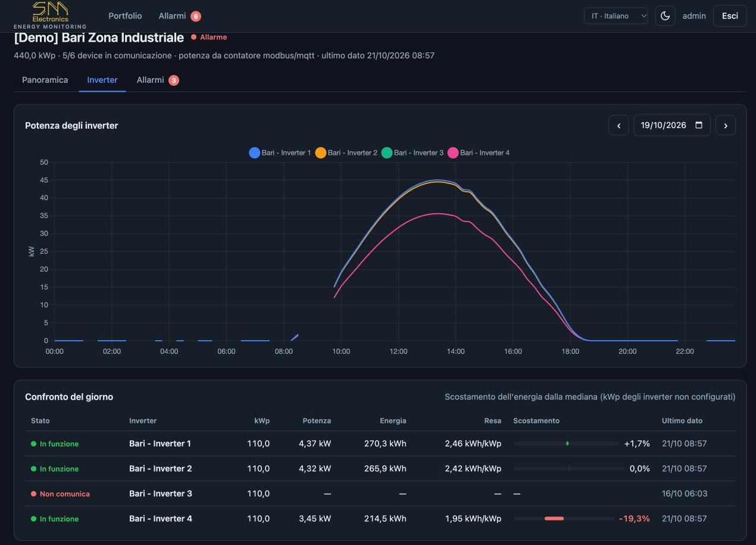Image resolution: width=756 pixels, height=545 pixels.
Task: Toggle the Bari - Inverter 2 legend series
Action: tap(346, 153)
